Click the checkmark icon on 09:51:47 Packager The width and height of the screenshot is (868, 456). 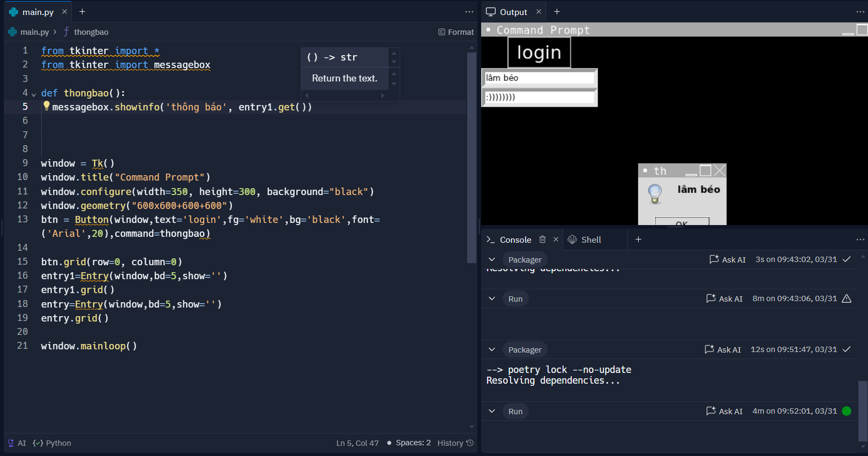(847, 349)
